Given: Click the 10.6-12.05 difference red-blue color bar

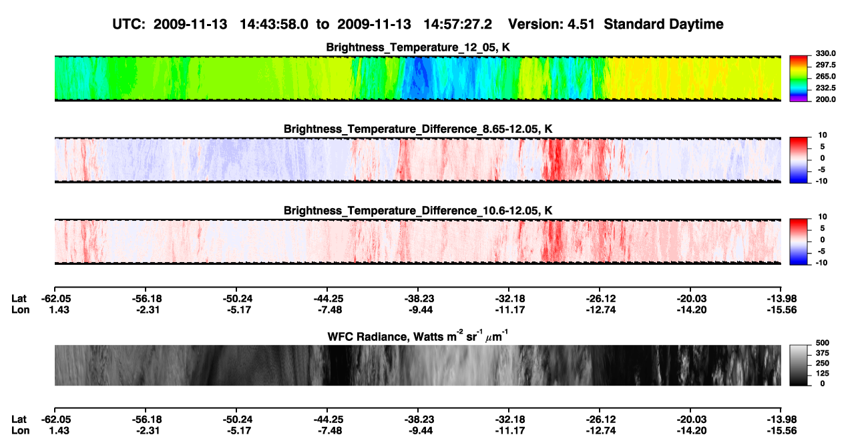Looking at the screenshot, I should pyautogui.click(x=799, y=241).
